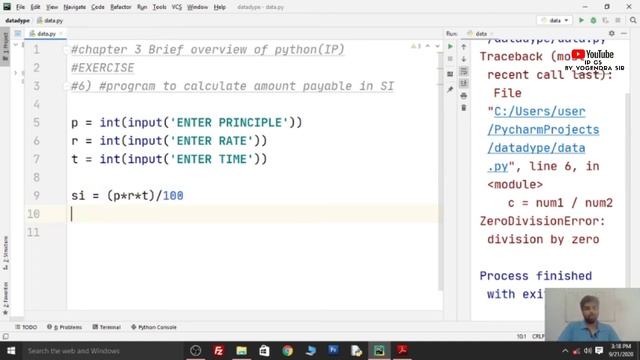The height and width of the screenshot is (360, 640).
Task: Open the Problems tool window
Action: click(64, 327)
